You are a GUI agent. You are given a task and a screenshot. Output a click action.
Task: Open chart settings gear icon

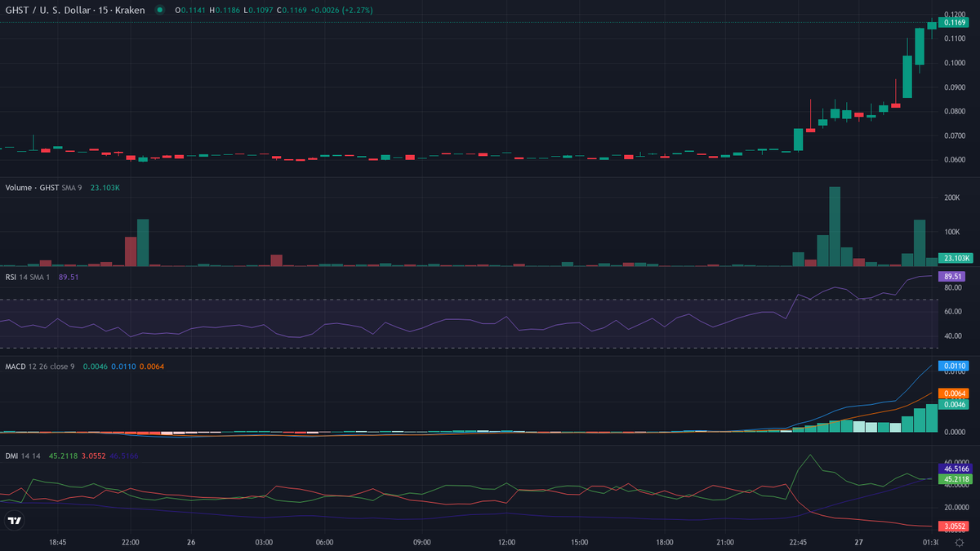point(959,542)
